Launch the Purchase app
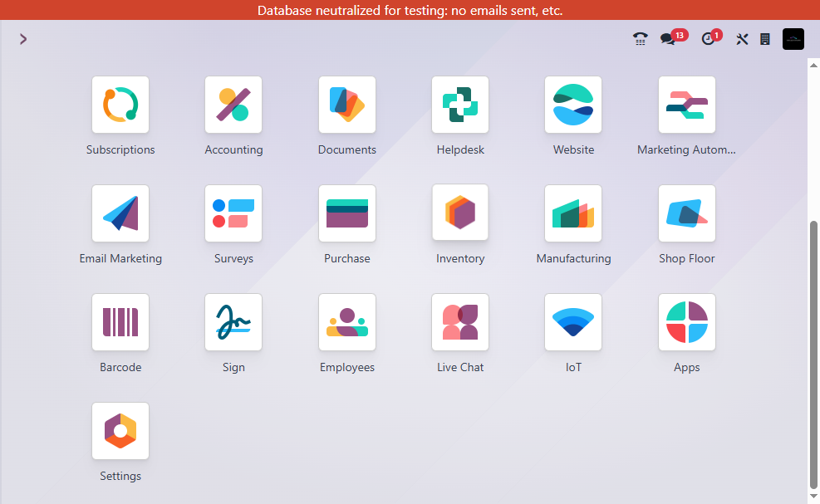The width and height of the screenshot is (820, 504). tap(347, 213)
